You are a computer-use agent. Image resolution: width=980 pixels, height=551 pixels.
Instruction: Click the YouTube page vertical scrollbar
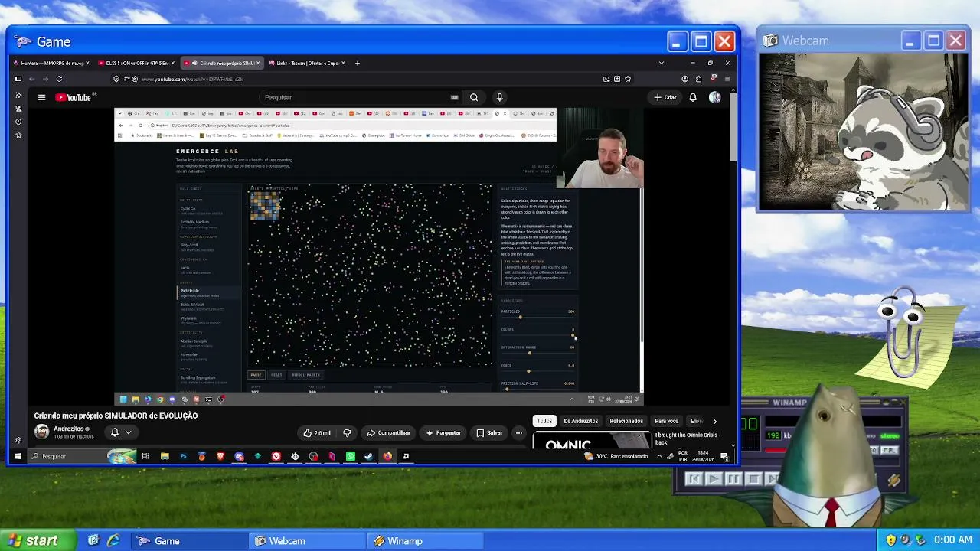[733, 267]
